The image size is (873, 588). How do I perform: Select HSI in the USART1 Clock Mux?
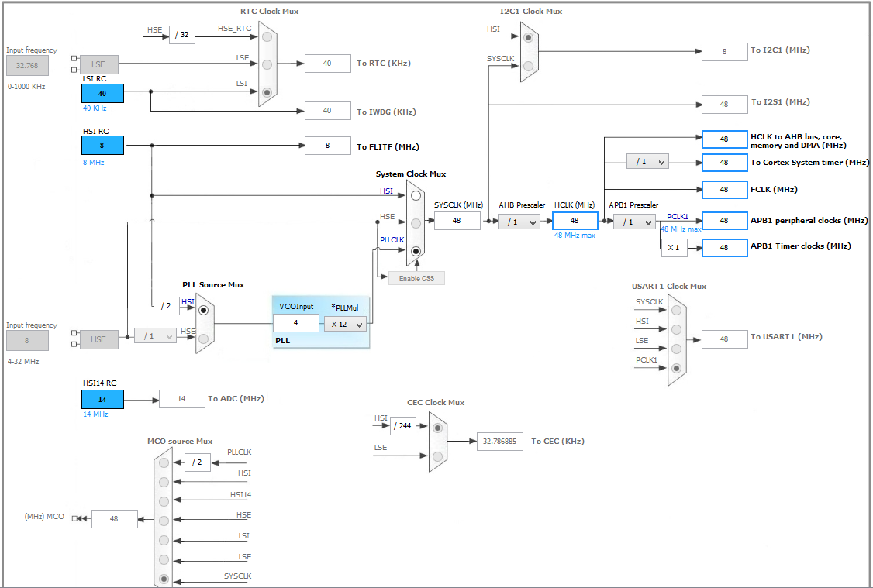coord(677,330)
